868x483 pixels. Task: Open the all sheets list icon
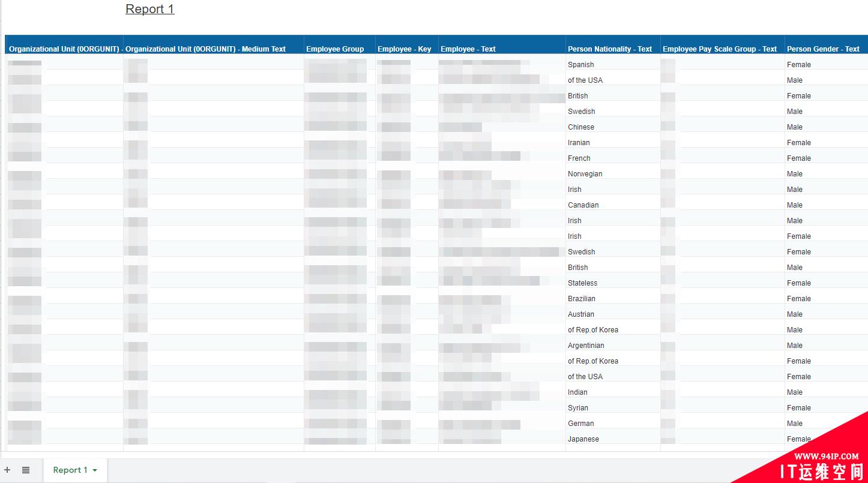[26, 470]
